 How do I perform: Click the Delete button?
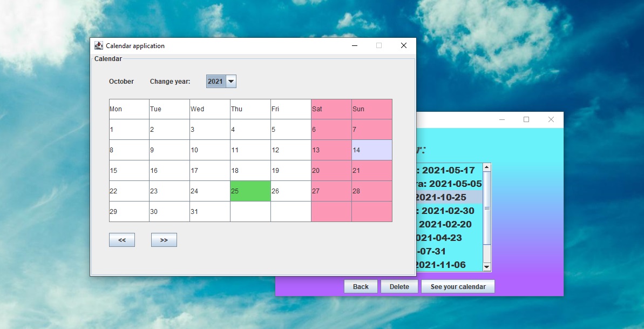coord(399,287)
